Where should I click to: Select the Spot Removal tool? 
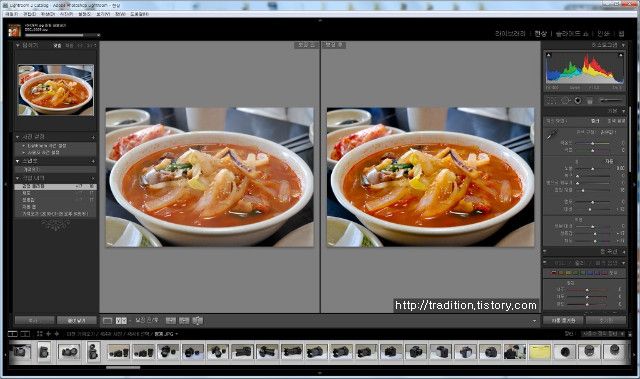tap(565, 100)
